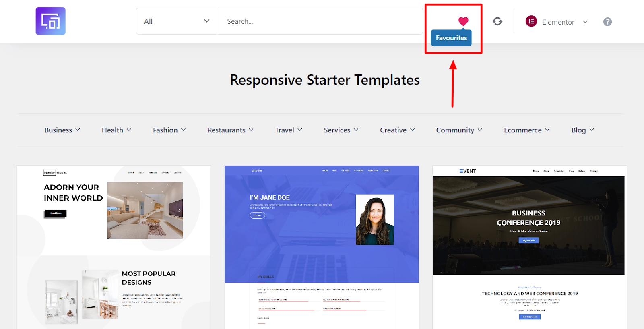The width and height of the screenshot is (644, 329).
Task: Expand the Fashion category menu
Action: point(169,130)
